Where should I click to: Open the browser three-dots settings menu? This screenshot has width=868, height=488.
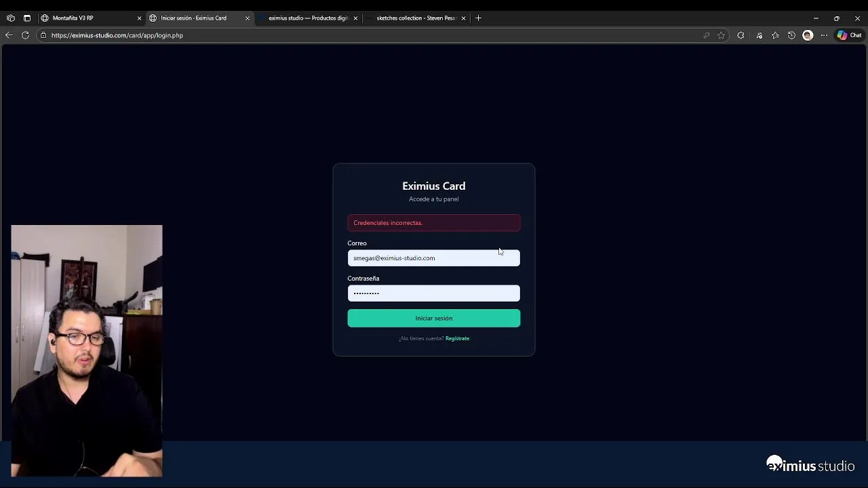pos(824,35)
